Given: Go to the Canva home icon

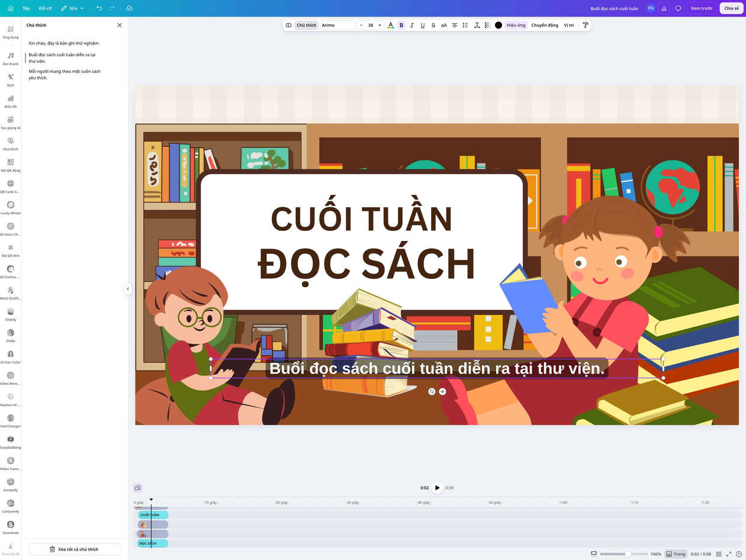Looking at the screenshot, I should point(10,8).
